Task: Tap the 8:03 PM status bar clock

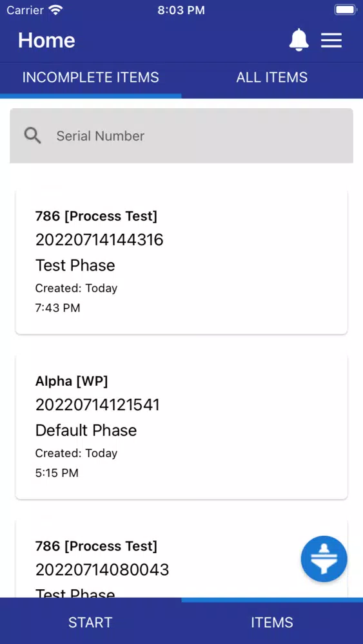Action: coord(181,10)
